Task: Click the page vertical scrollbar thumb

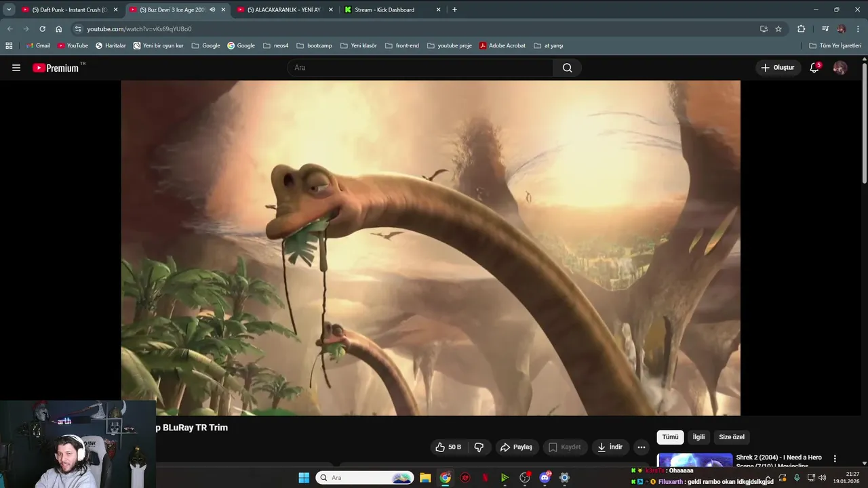Action: (865, 122)
